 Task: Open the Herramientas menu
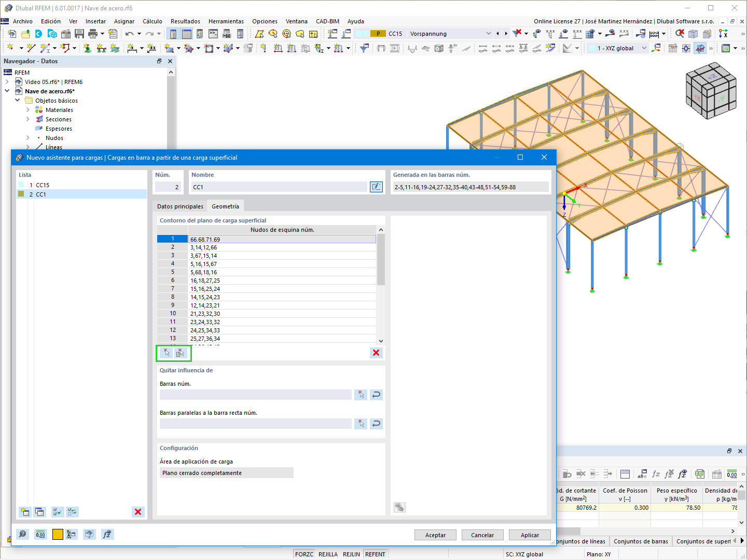(x=226, y=21)
